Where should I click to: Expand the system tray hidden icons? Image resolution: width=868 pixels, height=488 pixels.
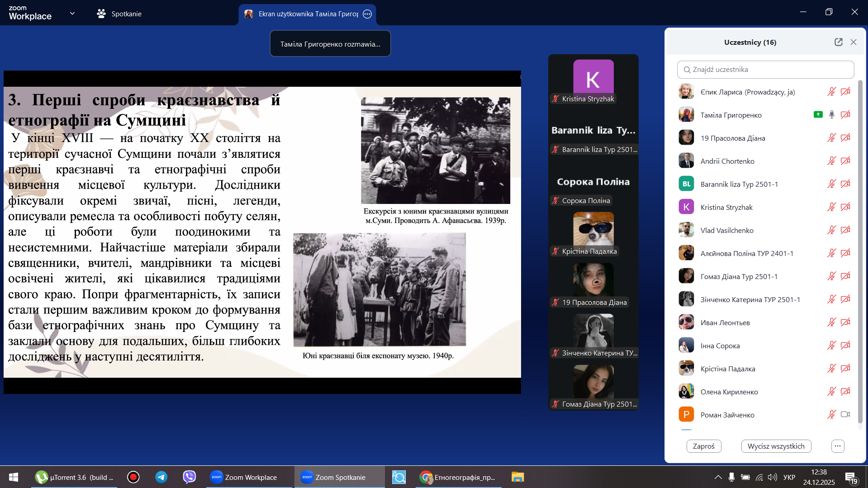point(718,477)
